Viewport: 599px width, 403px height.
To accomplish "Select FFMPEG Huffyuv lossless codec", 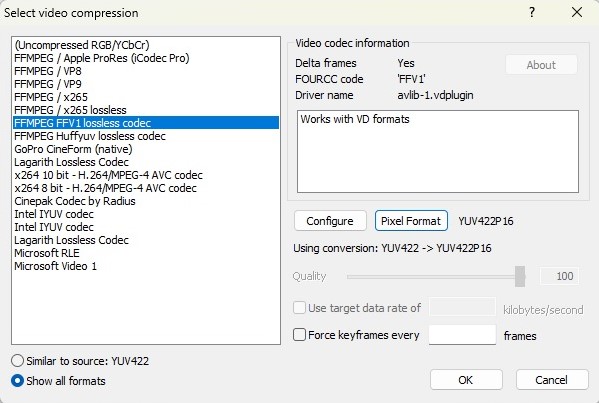I will pyautogui.click(x=146, y=136).
